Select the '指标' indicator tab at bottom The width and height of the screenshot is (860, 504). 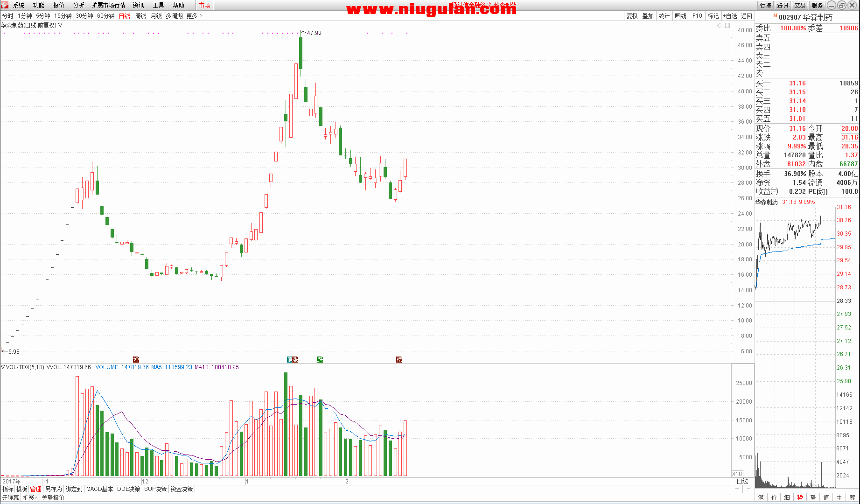8,489
